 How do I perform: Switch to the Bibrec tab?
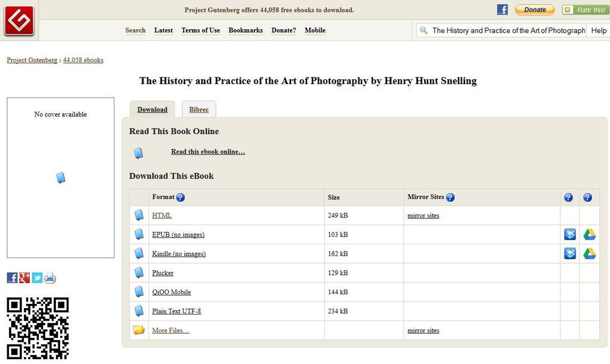(199, 110)
